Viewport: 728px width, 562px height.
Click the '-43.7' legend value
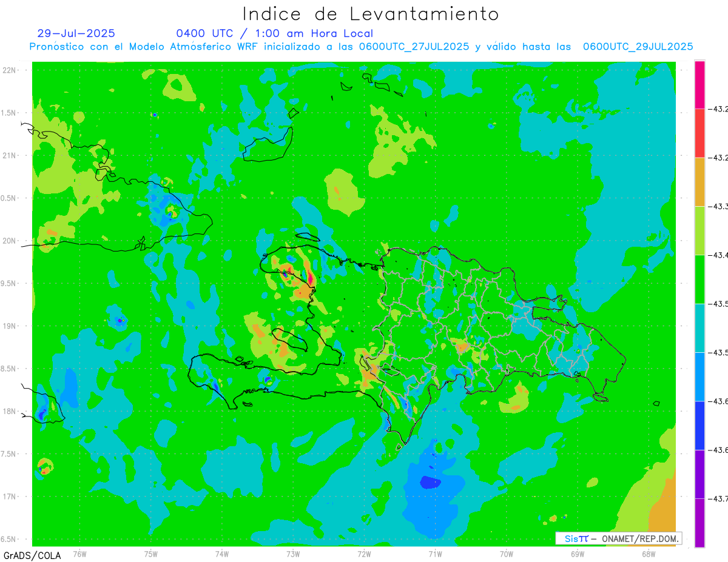718,498
